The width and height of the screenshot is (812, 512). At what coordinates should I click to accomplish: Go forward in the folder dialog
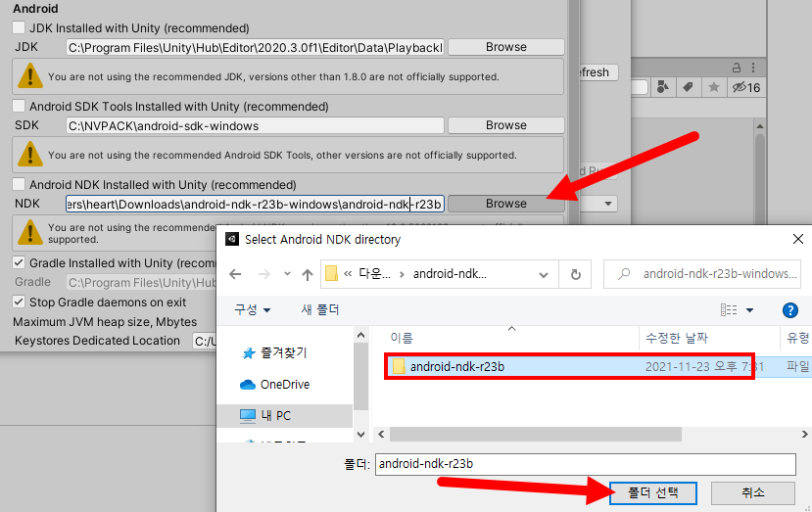click(264, 274)
